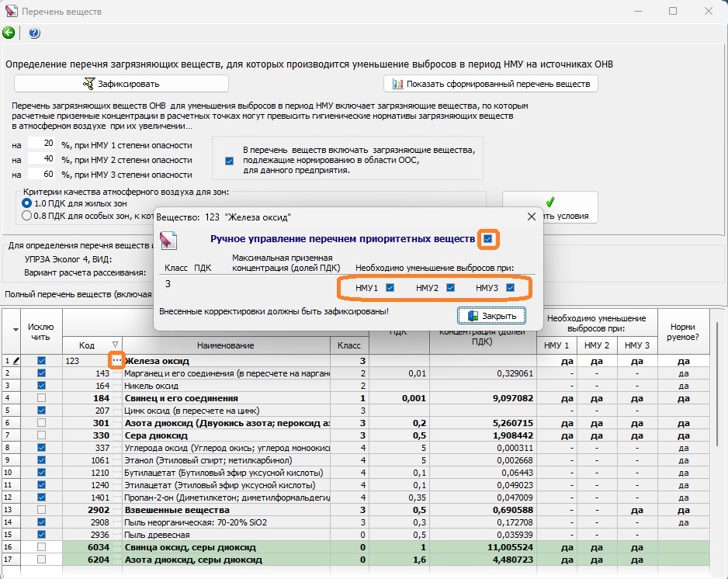Click the ellipsis next to code 301
The height and width of the screenshot is (579, 728).
pyautogui.click(x=117, y=423)
